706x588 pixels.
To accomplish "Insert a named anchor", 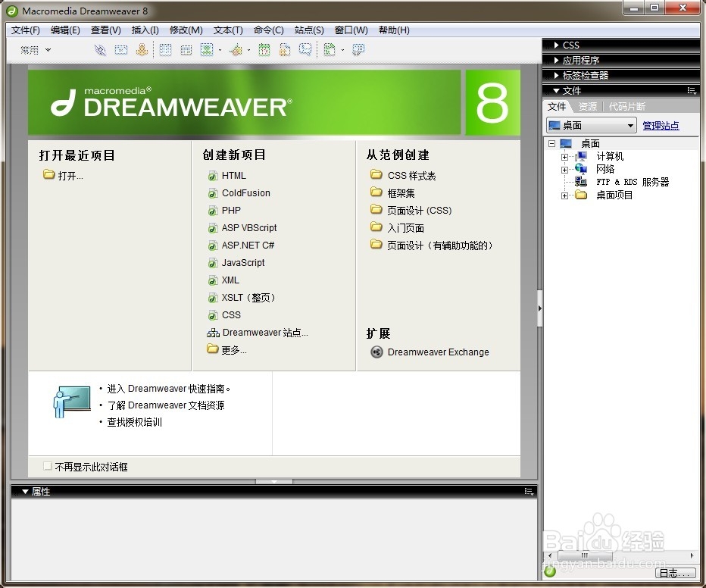I will [x=142, y=49].
